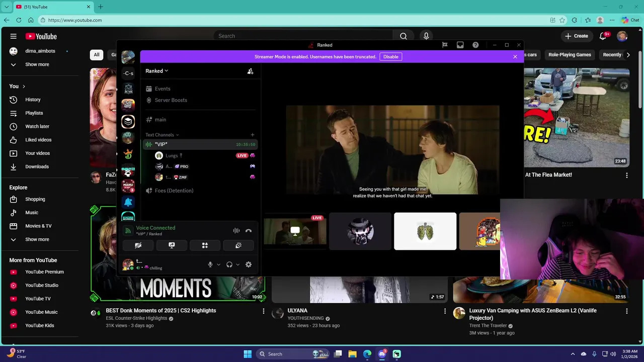Image resolution: width=644 pixels, height=362 pixels.
Task: Deafen headphones in Discord user panel
Action: coord(229,264)
